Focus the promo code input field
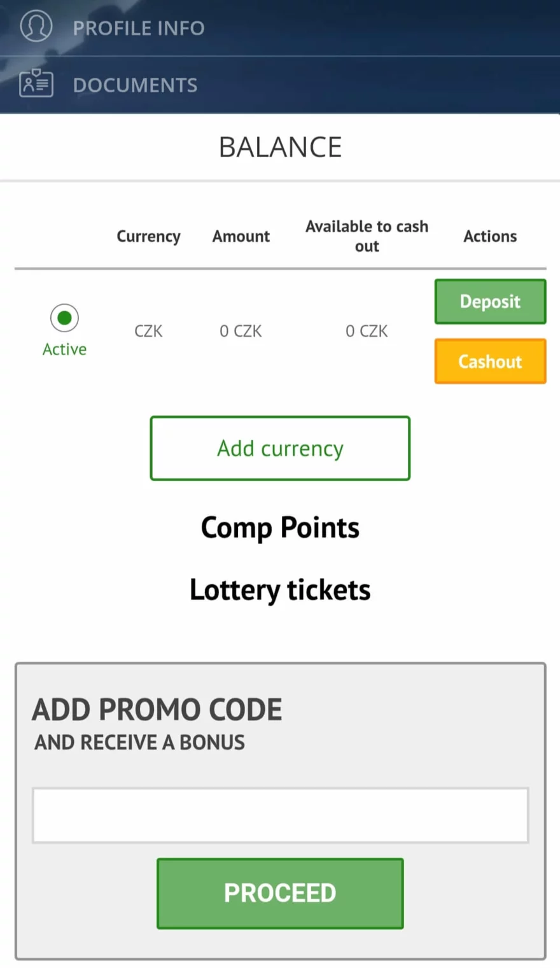 [280, 815]
